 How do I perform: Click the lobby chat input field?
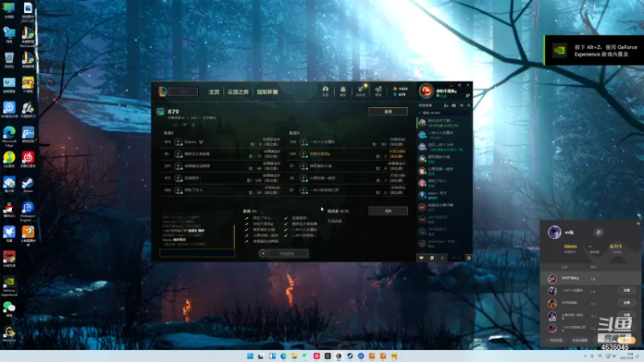[197, 253]
